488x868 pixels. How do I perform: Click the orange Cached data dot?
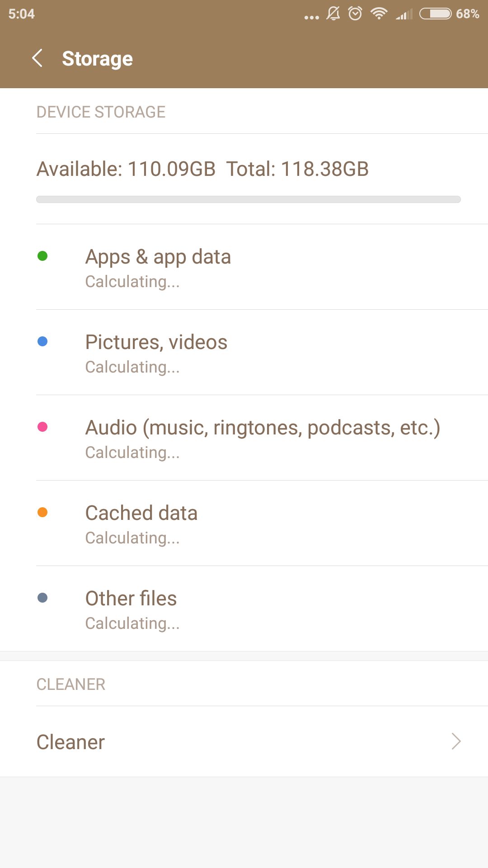point(42,512)
